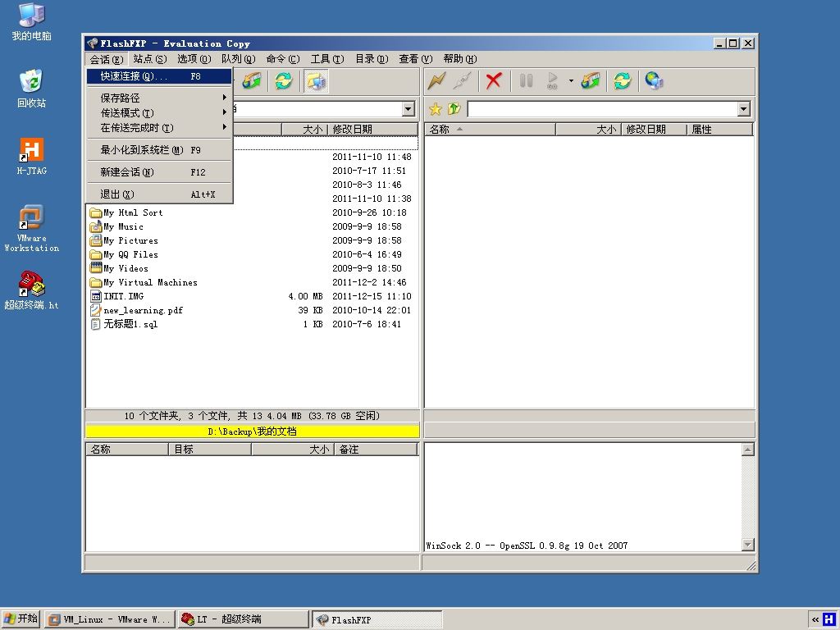Viewport: 840px width, 630px height.
Task: Open the left pane path dropdown
Action: point(409,109)
